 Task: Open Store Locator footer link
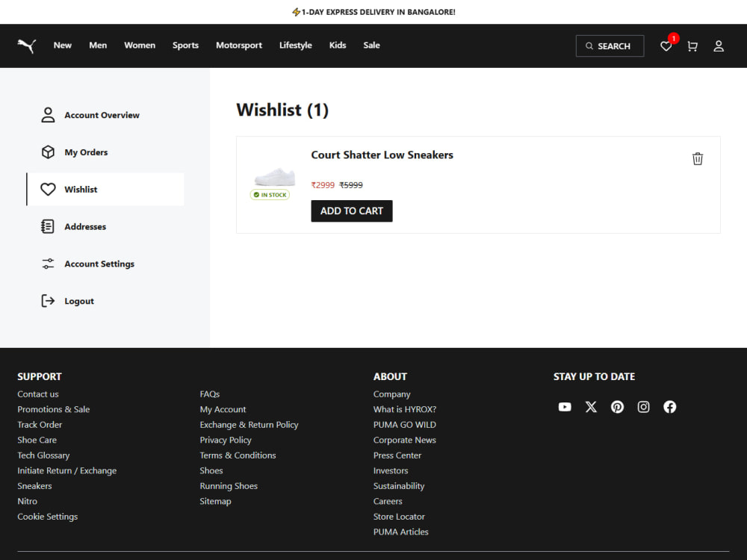coord(399,516)
